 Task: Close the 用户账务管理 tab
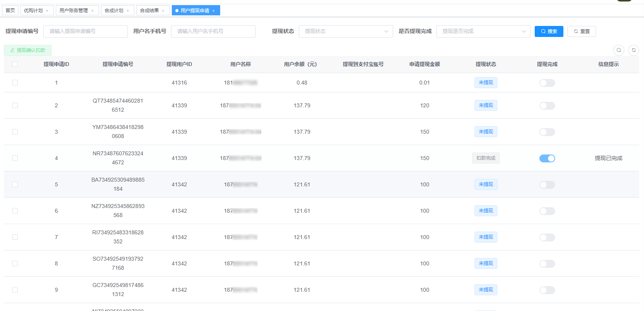point(92,11)
